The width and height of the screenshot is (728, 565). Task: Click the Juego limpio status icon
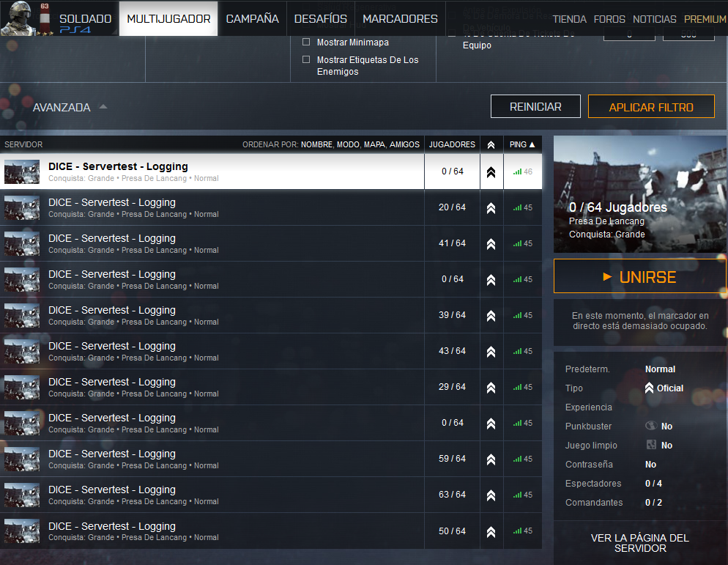[651, 445]
